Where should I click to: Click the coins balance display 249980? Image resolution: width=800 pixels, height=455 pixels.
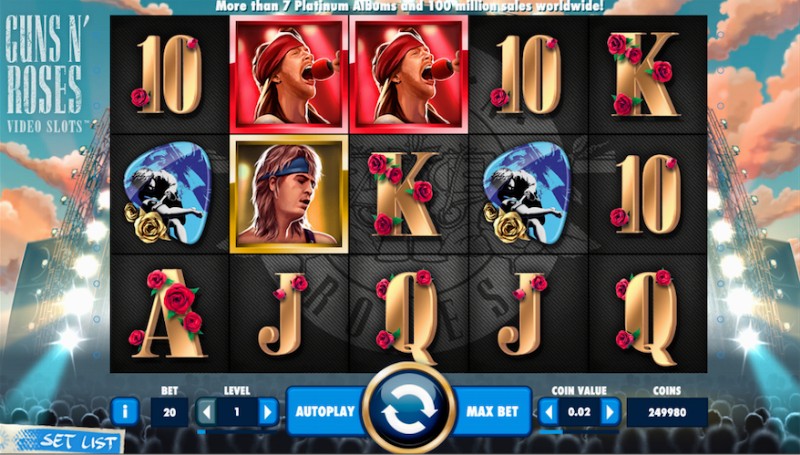(x=667, y=412)
